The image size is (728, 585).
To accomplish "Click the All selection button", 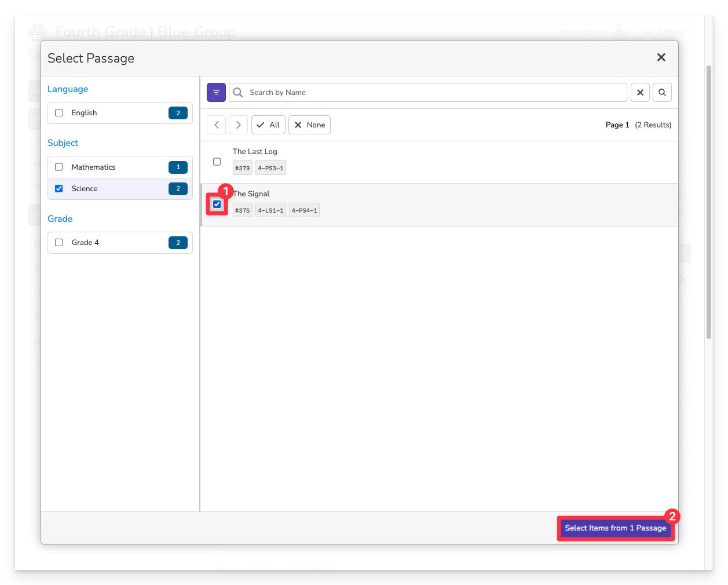I will pyautogui.click(x=268, y=125).
